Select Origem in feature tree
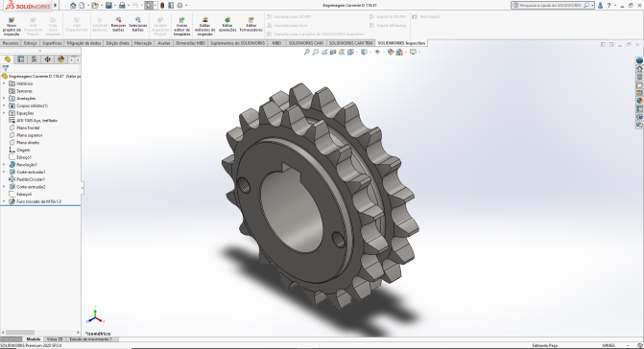 click(23, 151)
